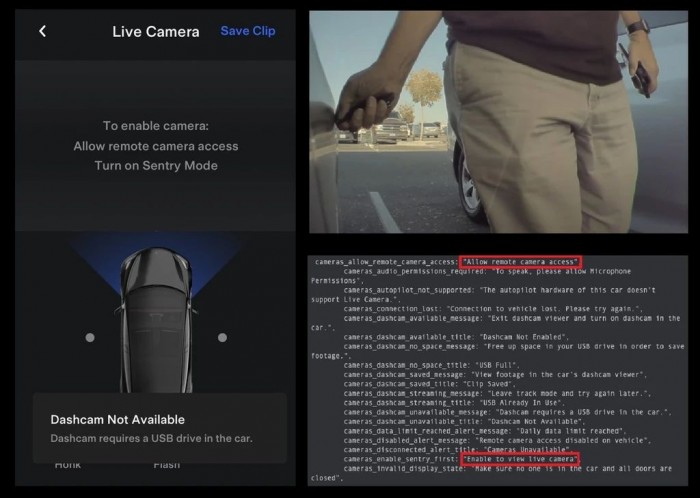Click the cameras_enable_sentry_first code key

coord(401,459)
